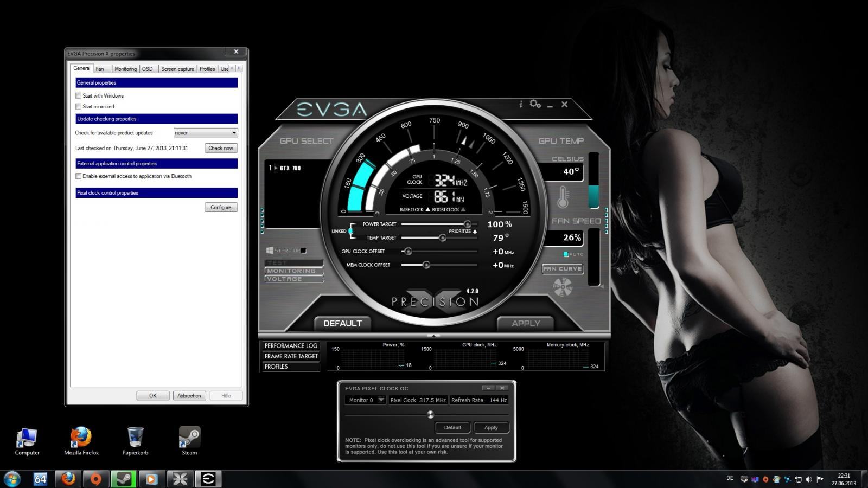Click Configure pixel clock button

click(221, 207)
